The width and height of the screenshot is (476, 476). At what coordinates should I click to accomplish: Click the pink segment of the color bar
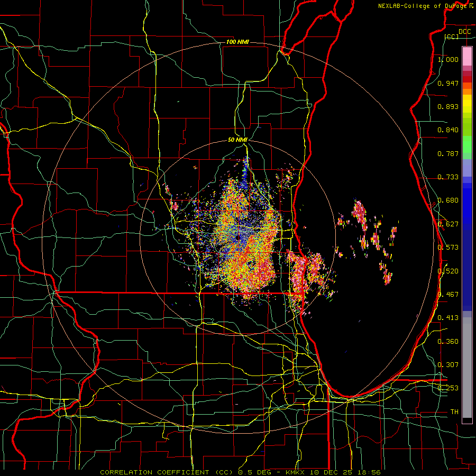coord(467,56)
